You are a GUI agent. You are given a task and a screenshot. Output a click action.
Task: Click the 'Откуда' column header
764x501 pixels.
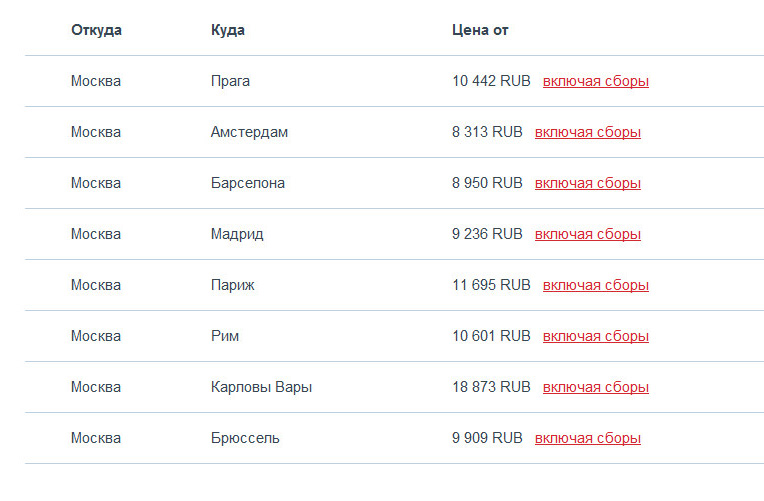click(96, 31)
